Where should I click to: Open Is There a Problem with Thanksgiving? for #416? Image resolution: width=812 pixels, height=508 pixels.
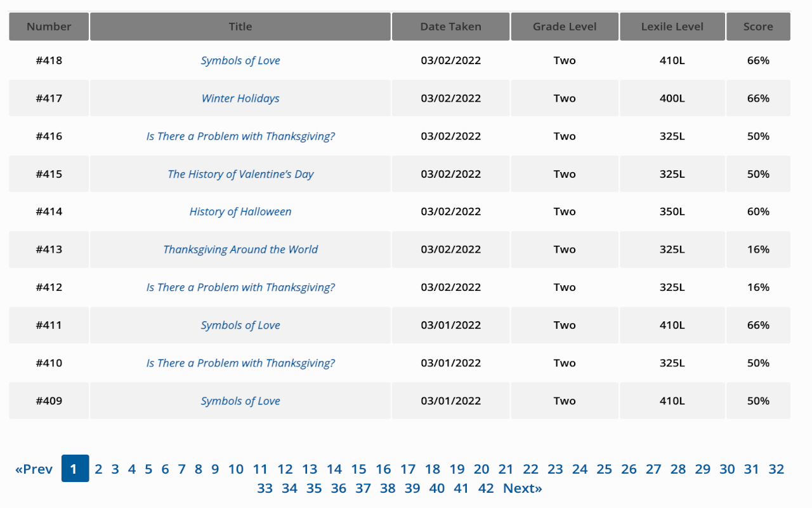(x=240, y=136)
